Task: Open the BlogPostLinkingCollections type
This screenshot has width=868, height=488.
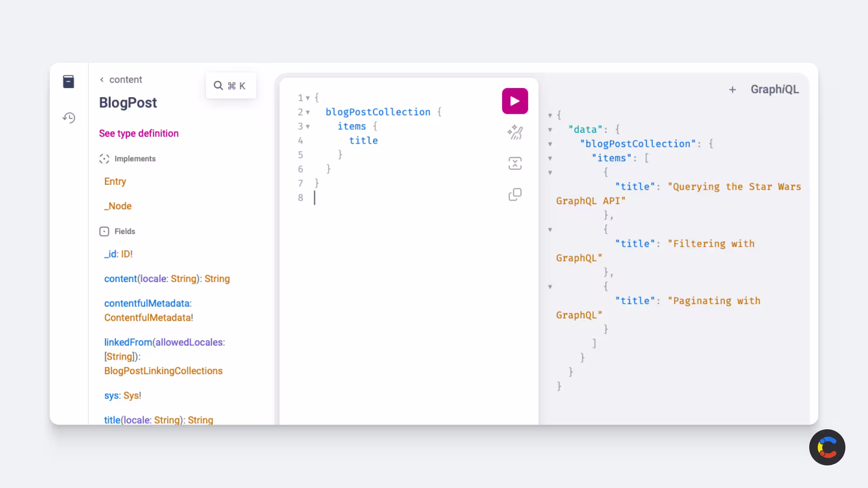Action: pos(163,371)
